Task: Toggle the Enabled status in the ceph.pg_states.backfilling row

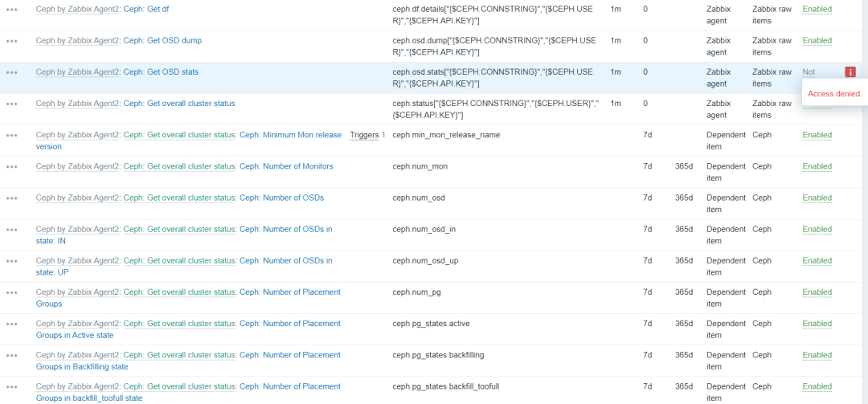Action: (817, 355)
